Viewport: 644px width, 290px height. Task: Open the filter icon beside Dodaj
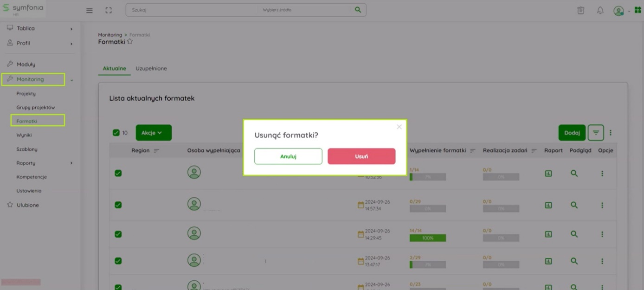[596, 133]
